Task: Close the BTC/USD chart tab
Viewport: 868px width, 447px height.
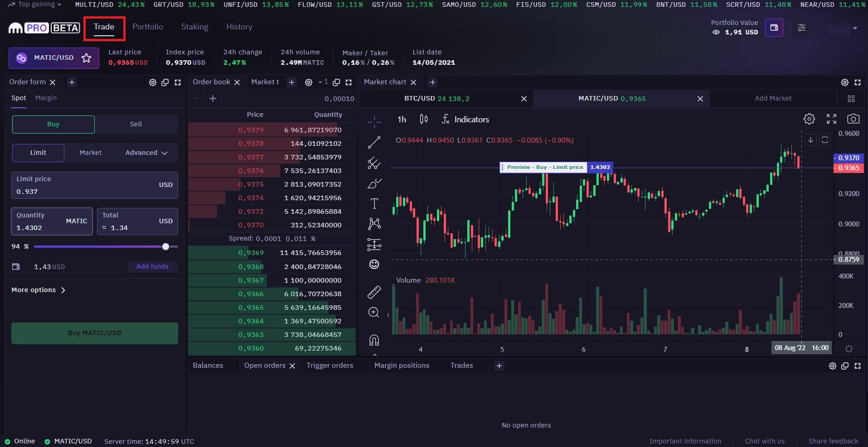Action: [524, 99]
